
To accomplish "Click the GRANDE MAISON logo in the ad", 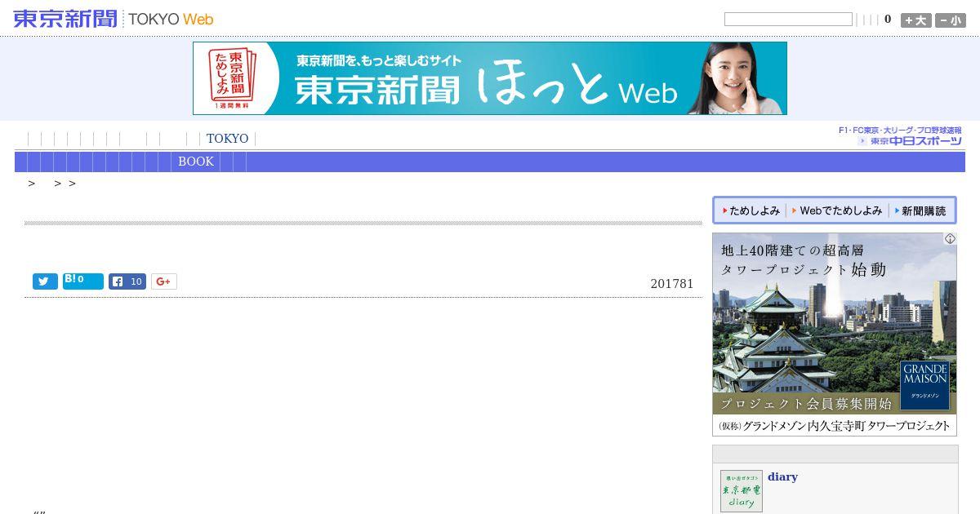I will coord(925,385).
